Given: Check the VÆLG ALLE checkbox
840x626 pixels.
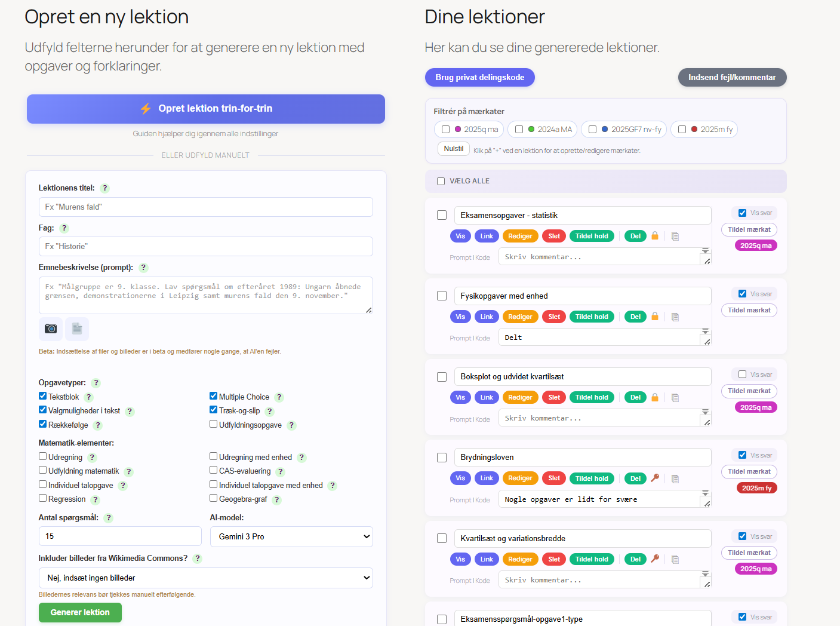Looking at the screenshot, I should click(441, 181).
